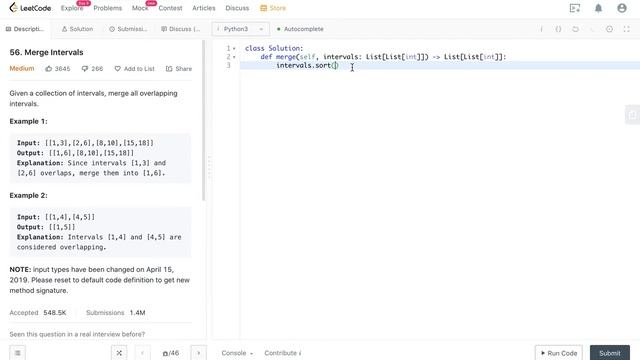Image resolution: width=640 pixels, height=360 pixels.
Task: Click the Submissions 1.4M statistic
Action: pyautogui.click(x=116, y=313)
